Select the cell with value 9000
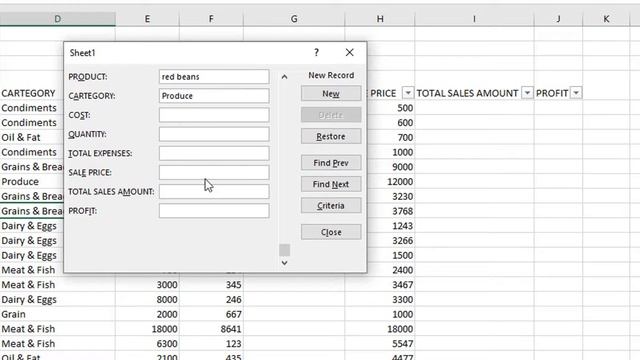The image size is (640, 360). pyautogui.click(x=391, y=167)
